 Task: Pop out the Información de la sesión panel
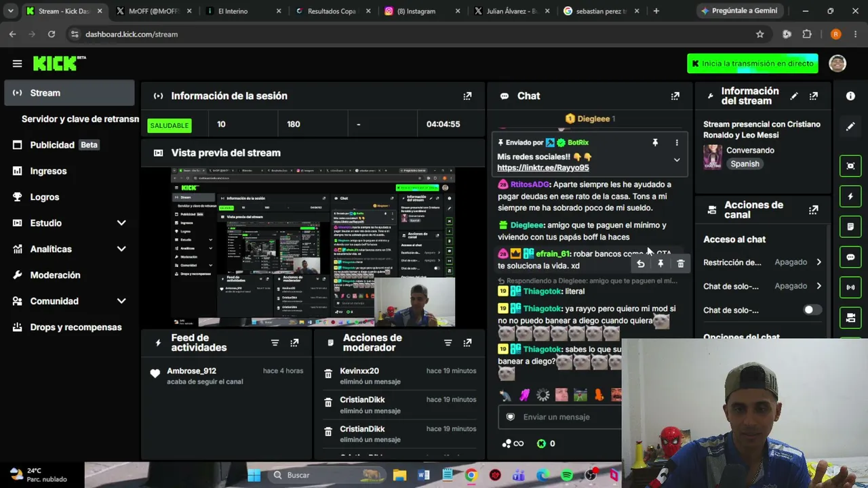tap(467, 96)
